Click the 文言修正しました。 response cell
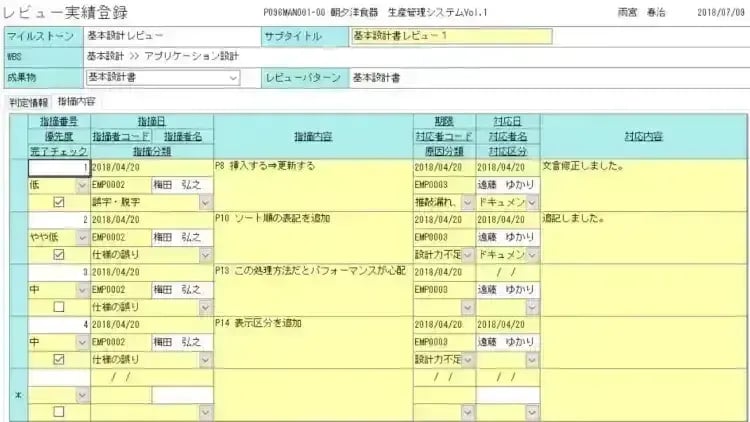The height and width of the screenshot is (422, 750). pos(642,184)
